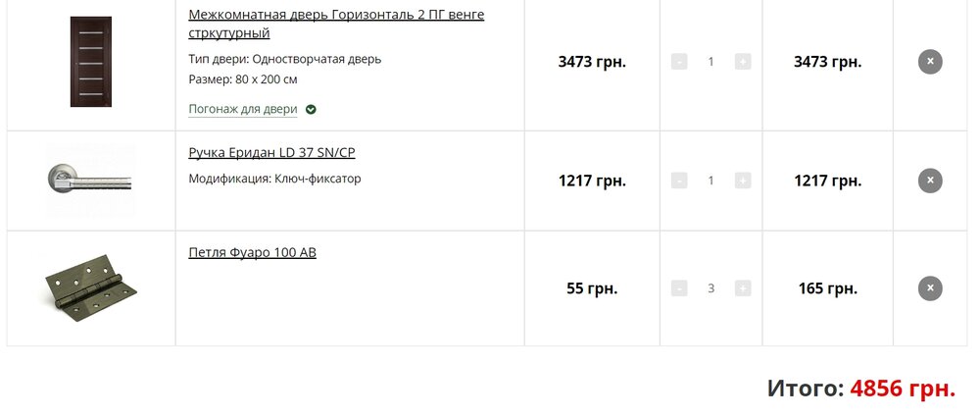
Task: Click the green chevron beside Погонаж для двери
Action: 311,109
